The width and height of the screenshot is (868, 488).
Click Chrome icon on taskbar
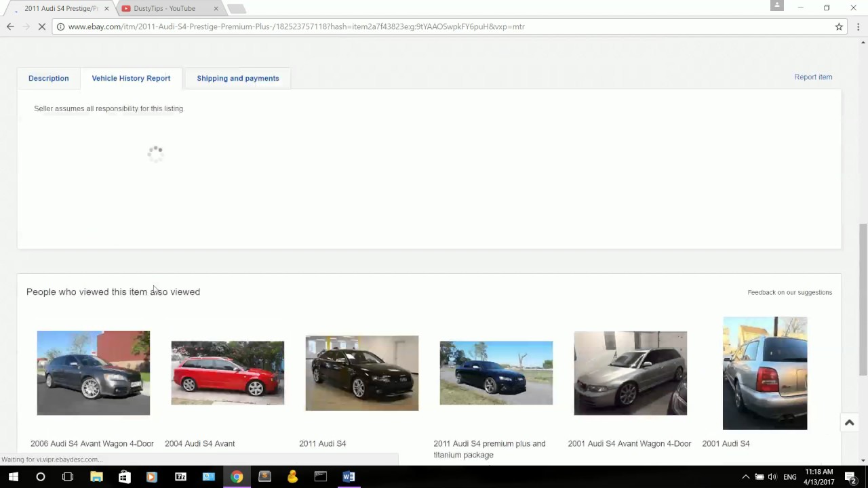[x=237, y=476]
